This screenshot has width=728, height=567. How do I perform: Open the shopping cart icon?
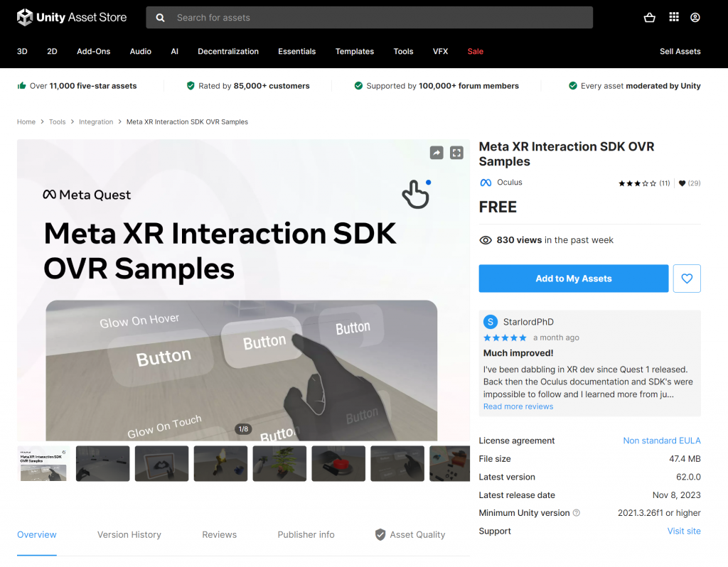[649, 18]
